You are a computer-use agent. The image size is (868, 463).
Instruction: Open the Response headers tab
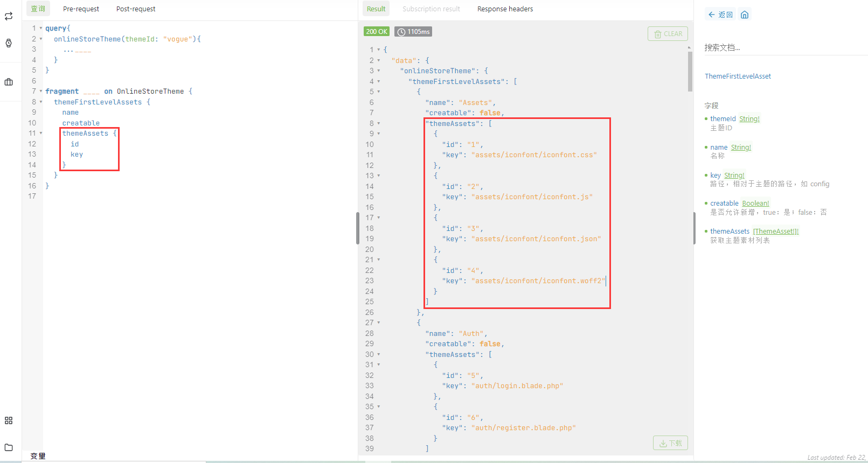[505, 9]
